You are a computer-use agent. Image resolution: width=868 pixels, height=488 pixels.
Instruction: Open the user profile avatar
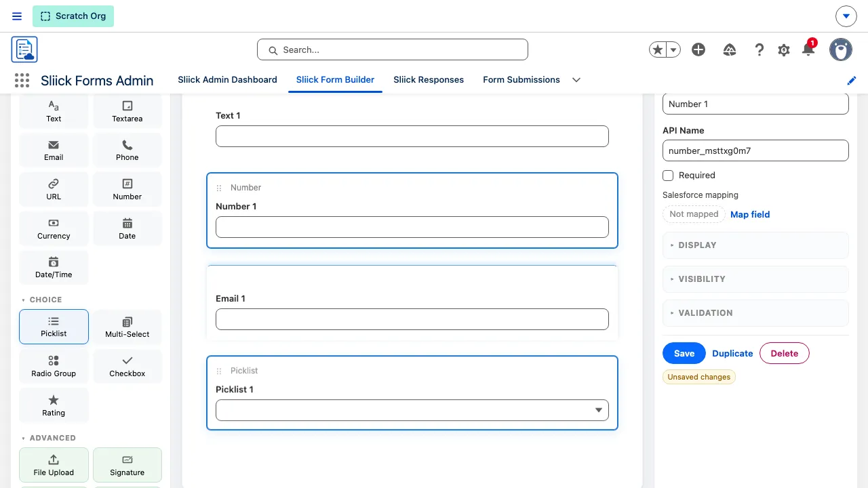pyautogui.click(x=841, y=49)
